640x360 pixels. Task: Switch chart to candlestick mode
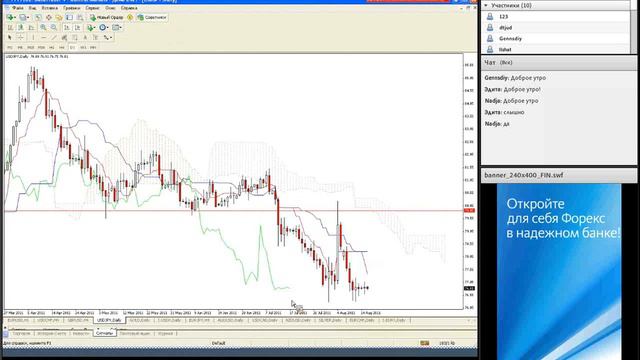pos(20,27)
